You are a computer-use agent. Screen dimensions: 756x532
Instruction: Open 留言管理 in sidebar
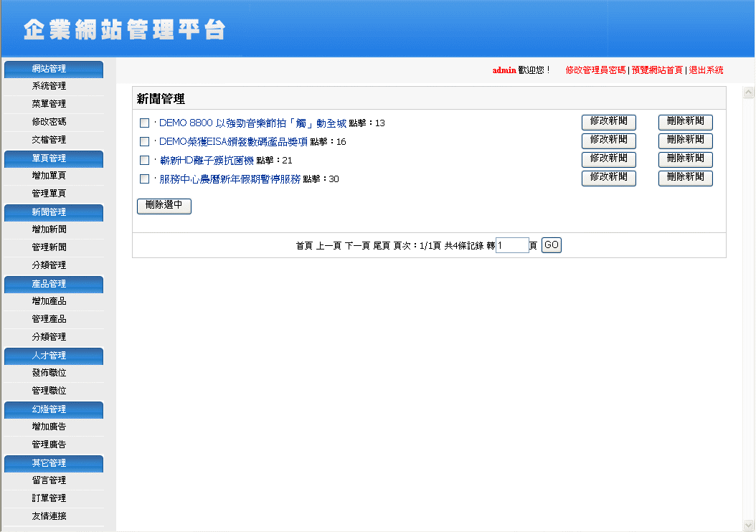tap(49, 480)
